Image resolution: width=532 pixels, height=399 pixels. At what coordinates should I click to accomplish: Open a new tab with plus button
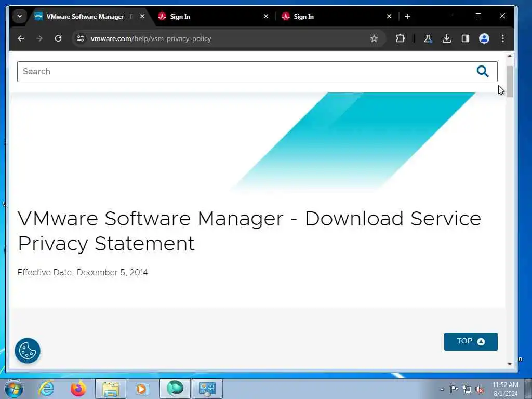(408, 16)
